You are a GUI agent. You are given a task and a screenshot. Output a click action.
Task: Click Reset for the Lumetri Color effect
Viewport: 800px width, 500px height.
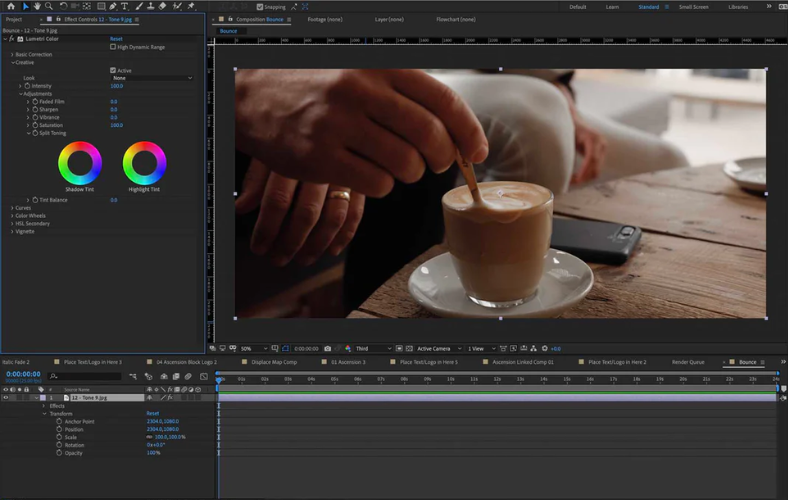tap(116, 39)
